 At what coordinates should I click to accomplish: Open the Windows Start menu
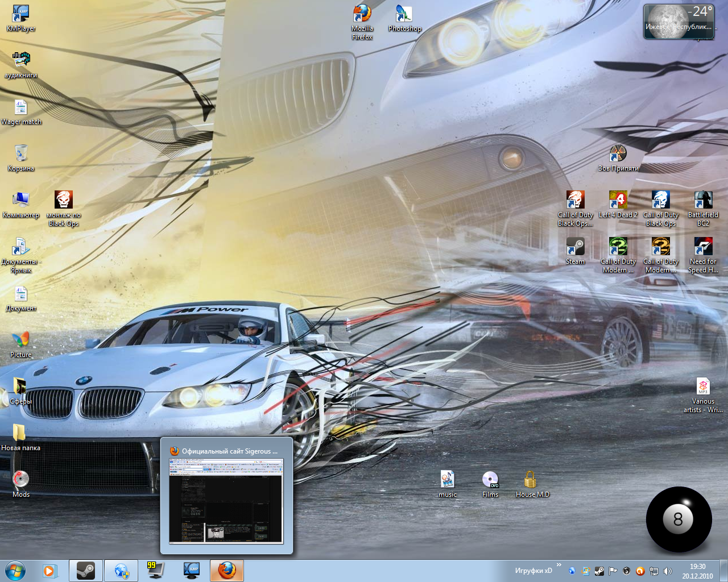15,570
